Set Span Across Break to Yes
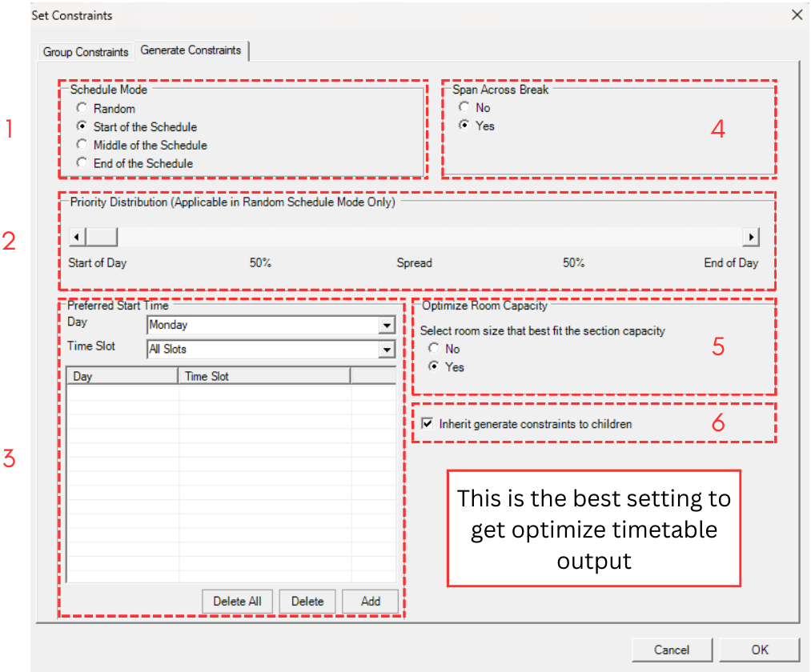Viewport: 811px width, 672px height. 464,126
